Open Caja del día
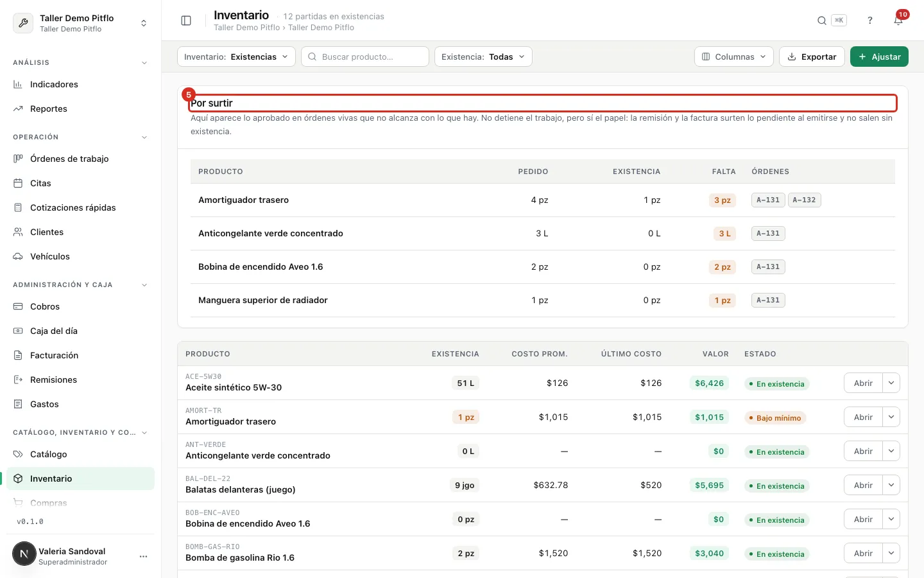This screenshot has width=924, height=578. coord(80,331)
